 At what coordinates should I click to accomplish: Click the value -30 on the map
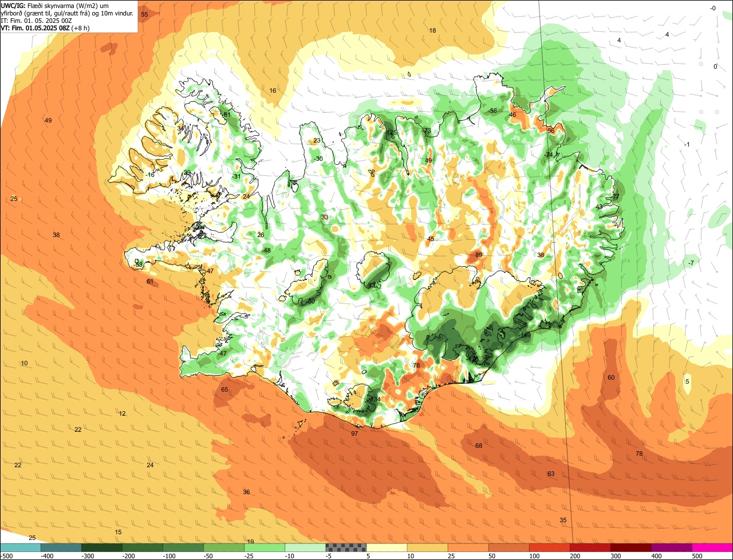click(318, 159)
